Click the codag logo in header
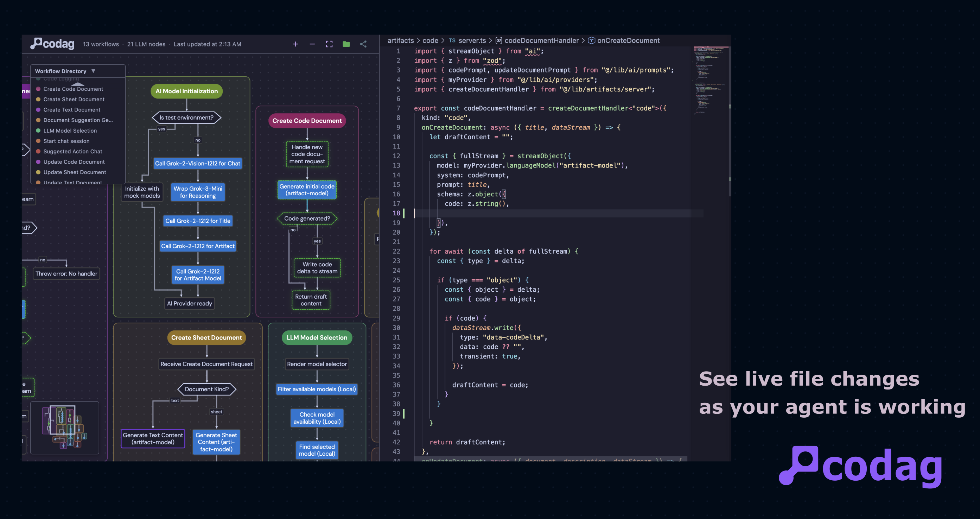 [53, 44]
